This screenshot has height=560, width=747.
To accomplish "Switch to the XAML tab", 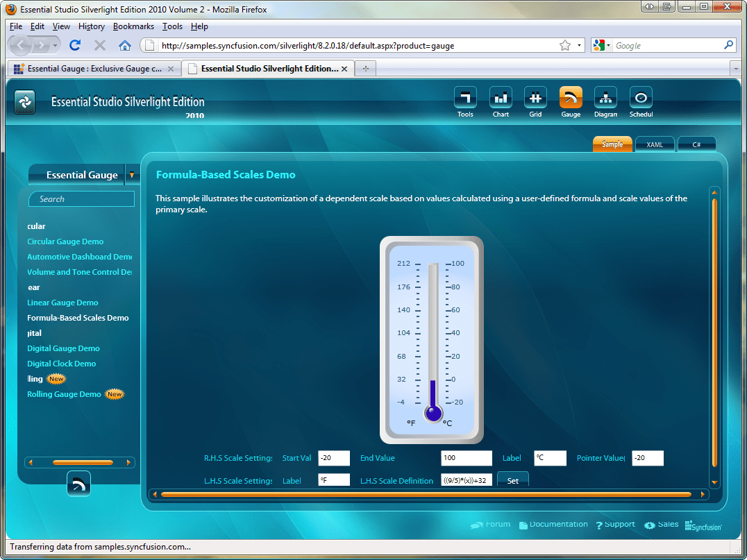I will 655,144.
